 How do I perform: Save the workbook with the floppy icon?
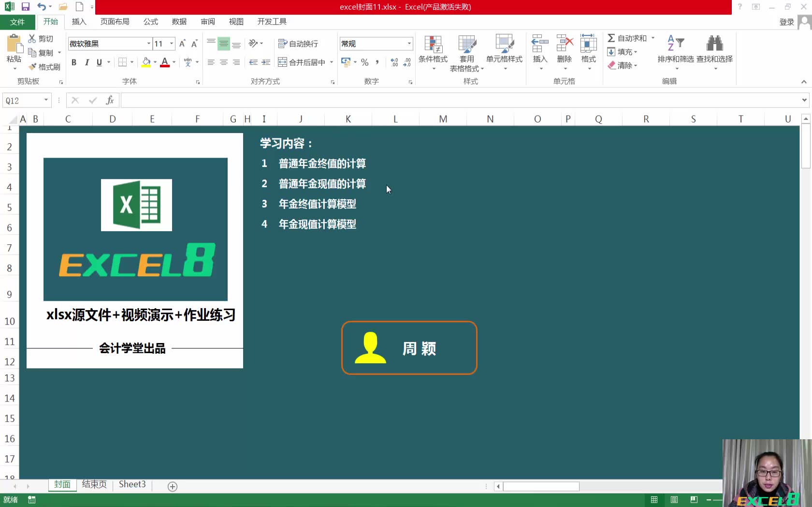click(x=26, y=7)
